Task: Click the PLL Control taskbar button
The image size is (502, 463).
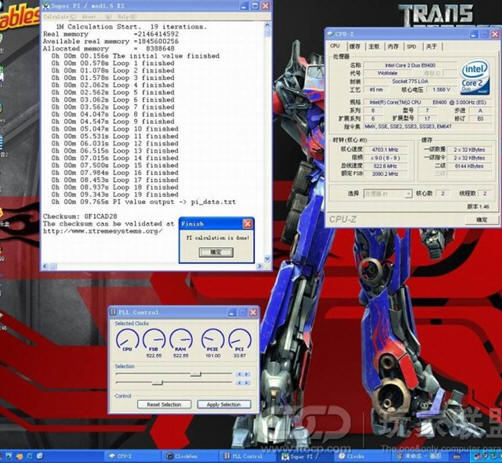Action: [248, 456]
